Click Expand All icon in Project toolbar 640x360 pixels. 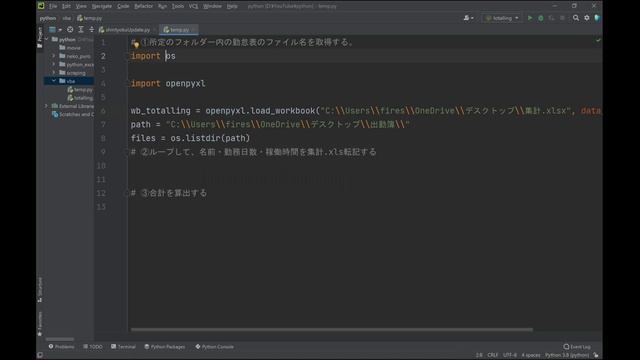[x=81, y=29]
